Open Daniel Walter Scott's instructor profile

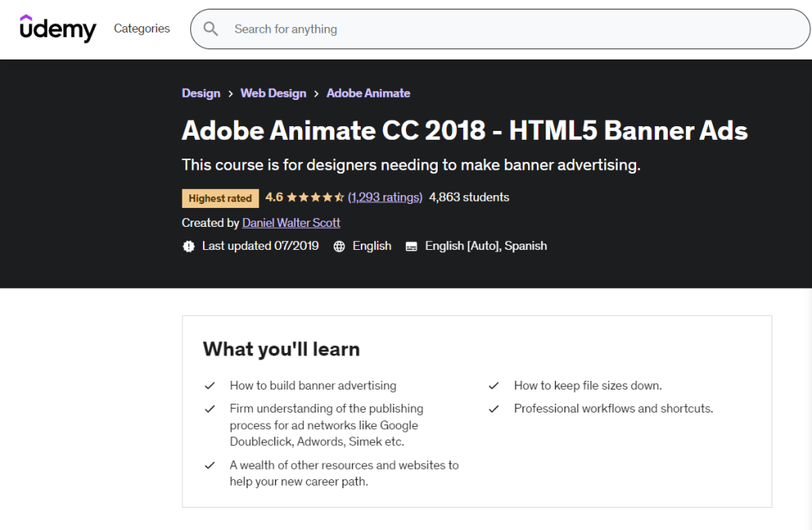[x=291, y=223]
